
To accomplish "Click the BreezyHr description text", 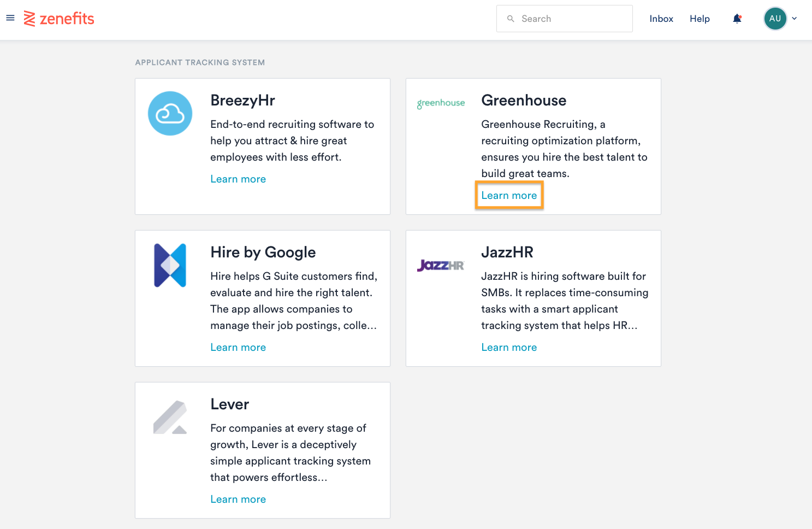I will (292, 141).
